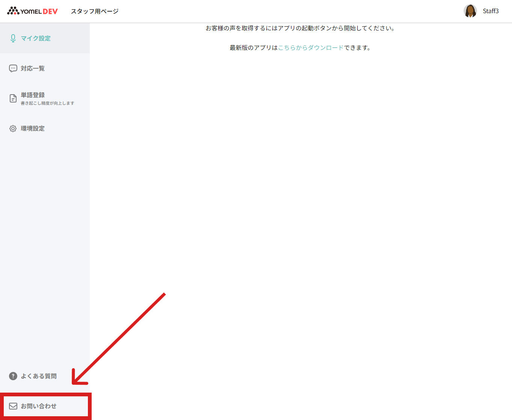Viewport: 512px width, 420px height.
Task: Open the よくある質問 FAQ link
Action: (45, 376)
